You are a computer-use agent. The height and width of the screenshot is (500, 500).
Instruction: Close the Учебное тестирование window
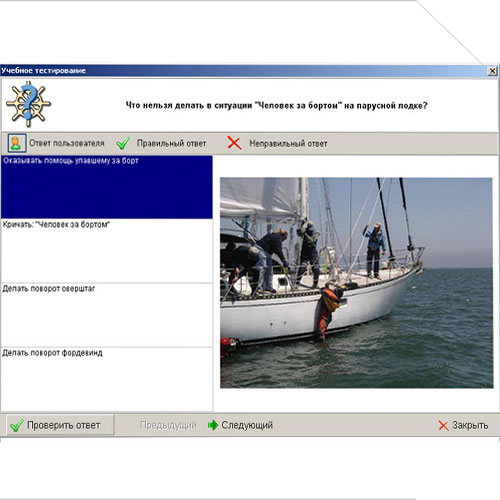pyautogui.click(x=492, y=71)
